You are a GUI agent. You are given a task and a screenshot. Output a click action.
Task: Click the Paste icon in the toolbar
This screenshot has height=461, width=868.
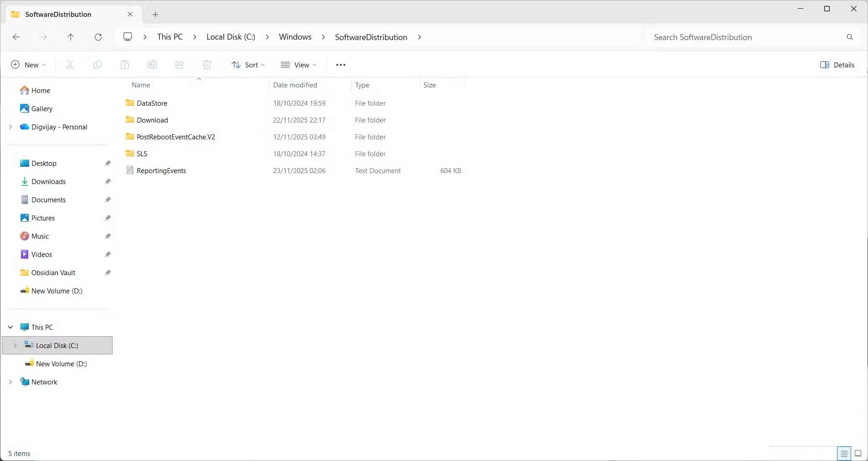(x=124, y=65)
